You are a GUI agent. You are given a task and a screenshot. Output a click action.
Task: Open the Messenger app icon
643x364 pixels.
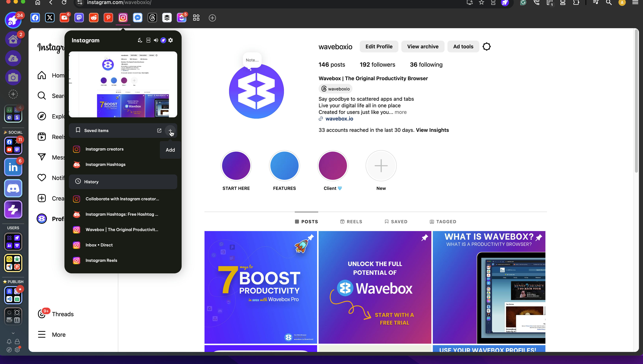138,18
